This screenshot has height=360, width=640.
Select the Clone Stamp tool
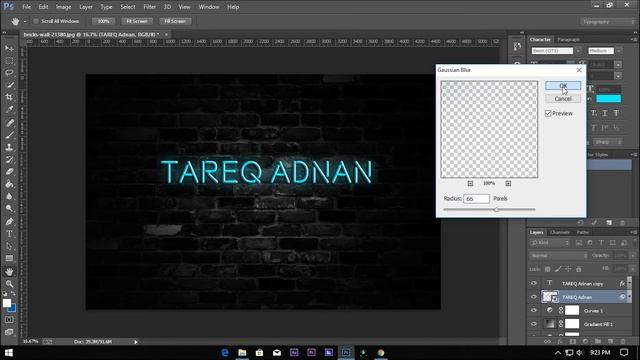coord(9,147)
